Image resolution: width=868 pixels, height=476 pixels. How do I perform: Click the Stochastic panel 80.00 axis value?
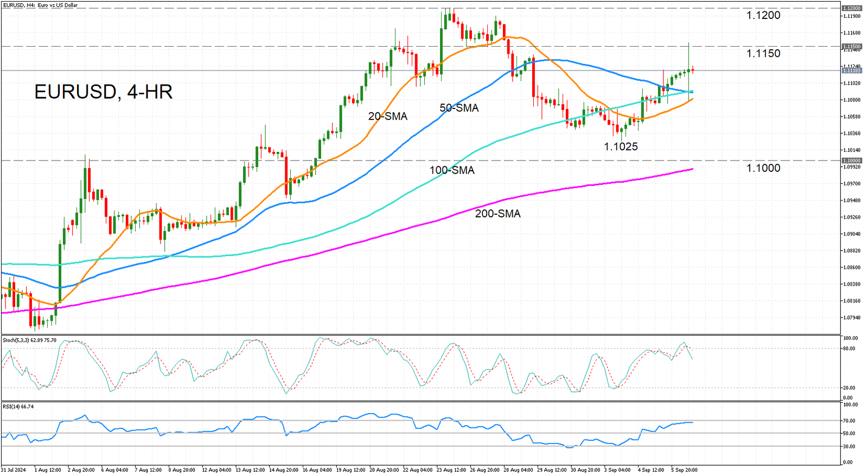[850, 349]
